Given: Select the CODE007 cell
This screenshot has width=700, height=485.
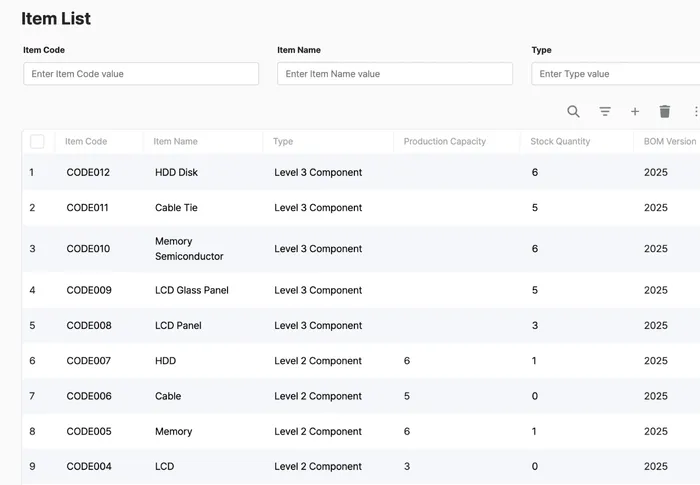Looking at the screenshot, I should click(88, 361).
